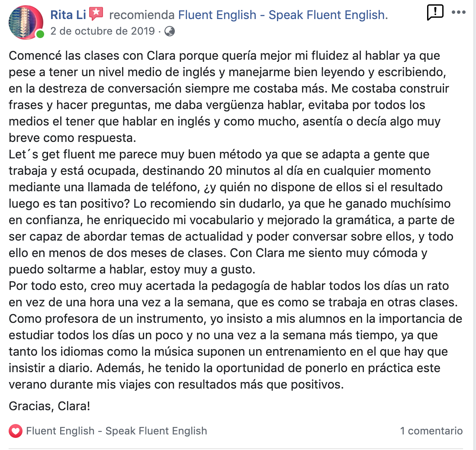The width and height of the screenshot is (476, 450).
Task: Click the line ending breve como respuesta
Action: [x=73, y=138]
